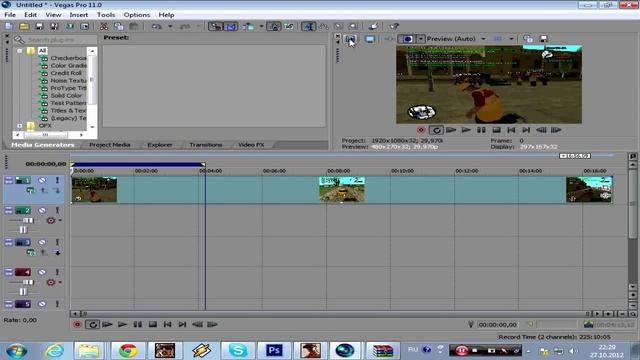Click the search plug-ins magnifier icon

[x=19, y=40]
